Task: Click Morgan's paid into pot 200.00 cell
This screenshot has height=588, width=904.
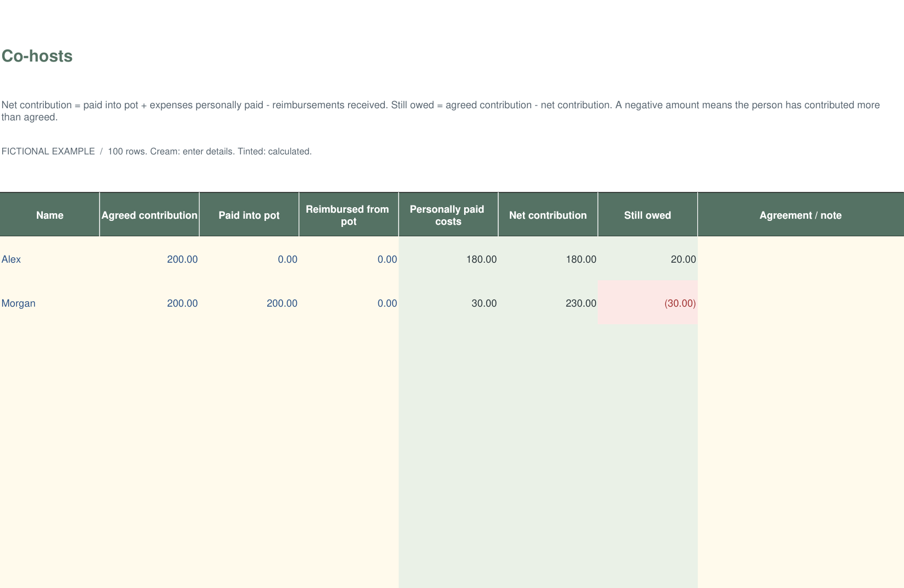Action: (249, 303)
